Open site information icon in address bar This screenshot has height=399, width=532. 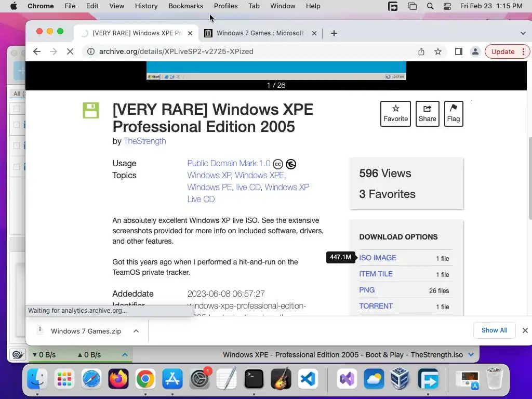click(x=90, y=51)
